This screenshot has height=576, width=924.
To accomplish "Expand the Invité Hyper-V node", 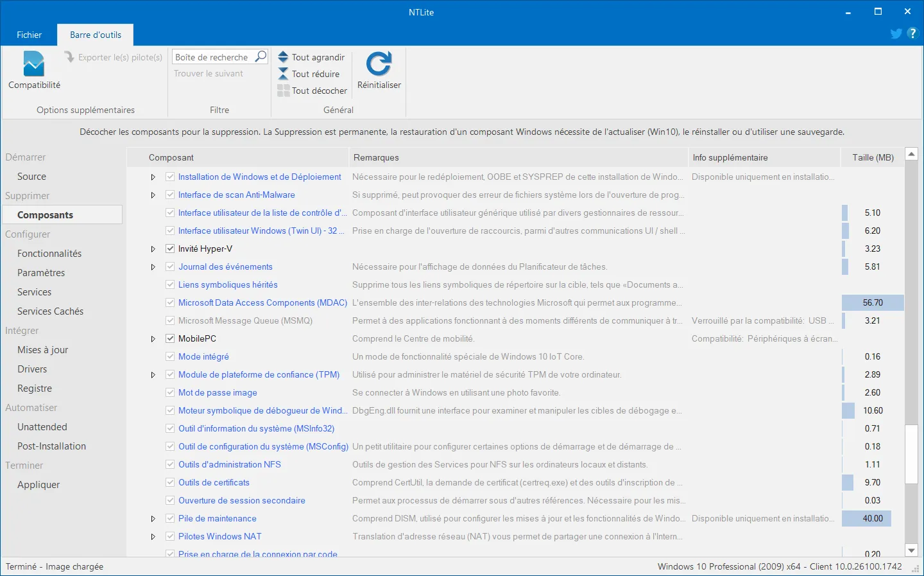I will 153,249.
